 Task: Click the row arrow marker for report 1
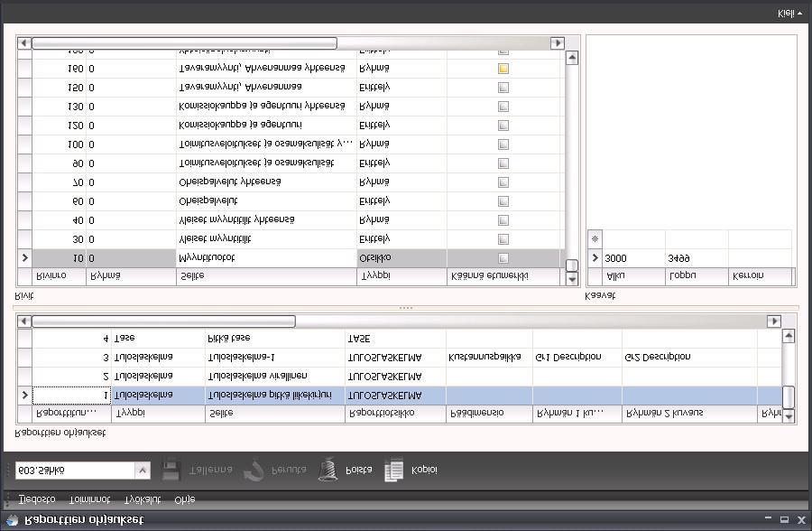pos(25,396)
